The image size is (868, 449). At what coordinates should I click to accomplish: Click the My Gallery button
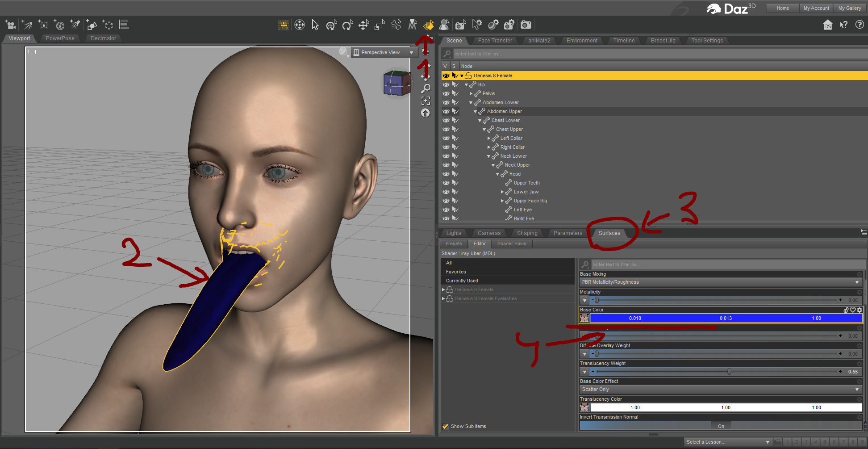pos(850,8)
